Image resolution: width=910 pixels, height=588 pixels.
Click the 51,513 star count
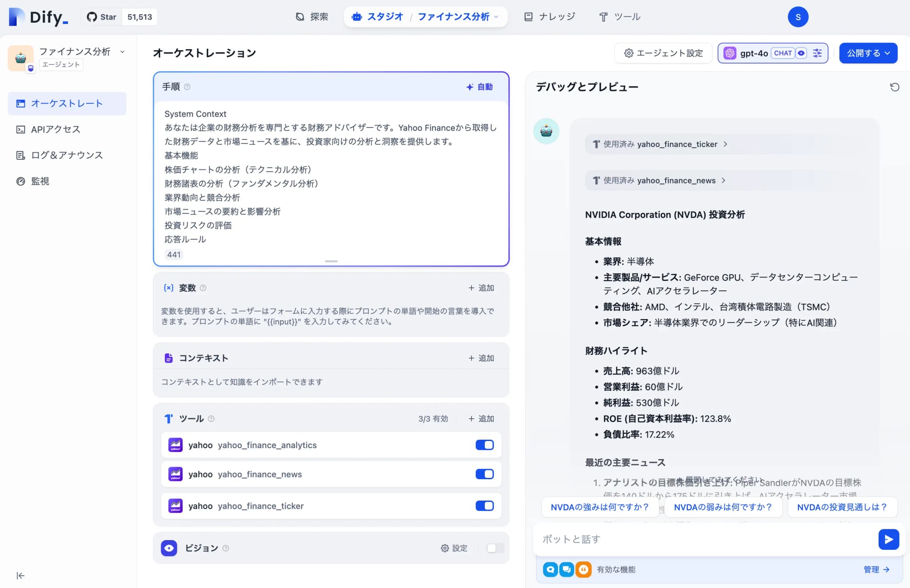click(x=140, y=17)
